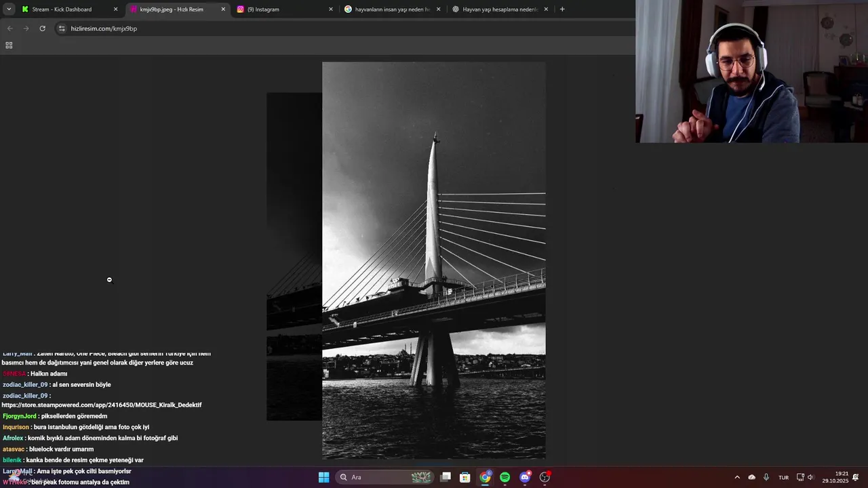Click the taskbar Ara search box
Viewport: 868px width, 488px height.
[384, 477]
